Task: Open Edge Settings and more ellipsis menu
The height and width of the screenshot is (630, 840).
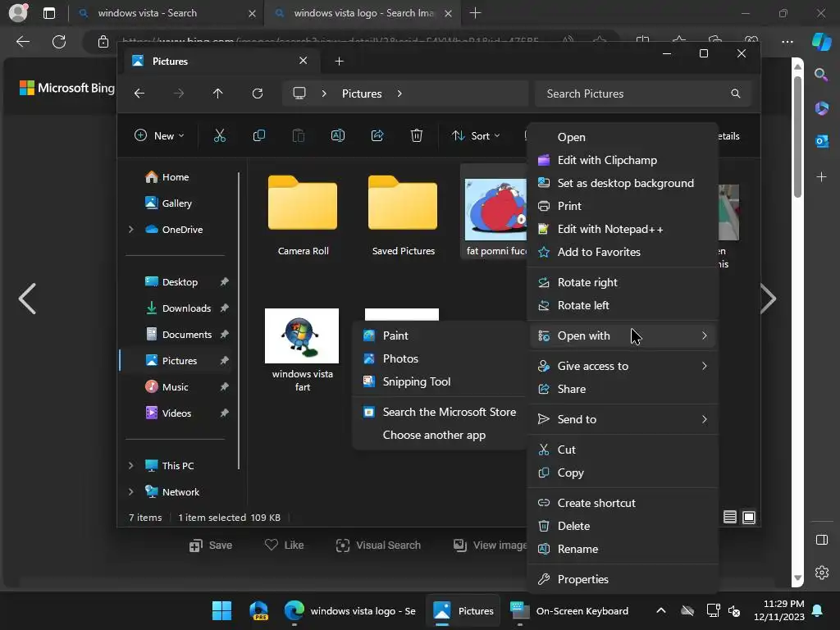Action: 787,42
